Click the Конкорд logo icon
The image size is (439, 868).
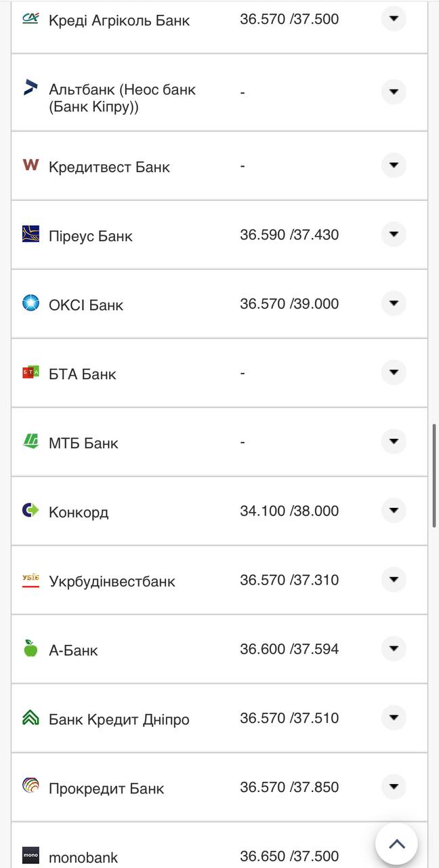[30, 510]
